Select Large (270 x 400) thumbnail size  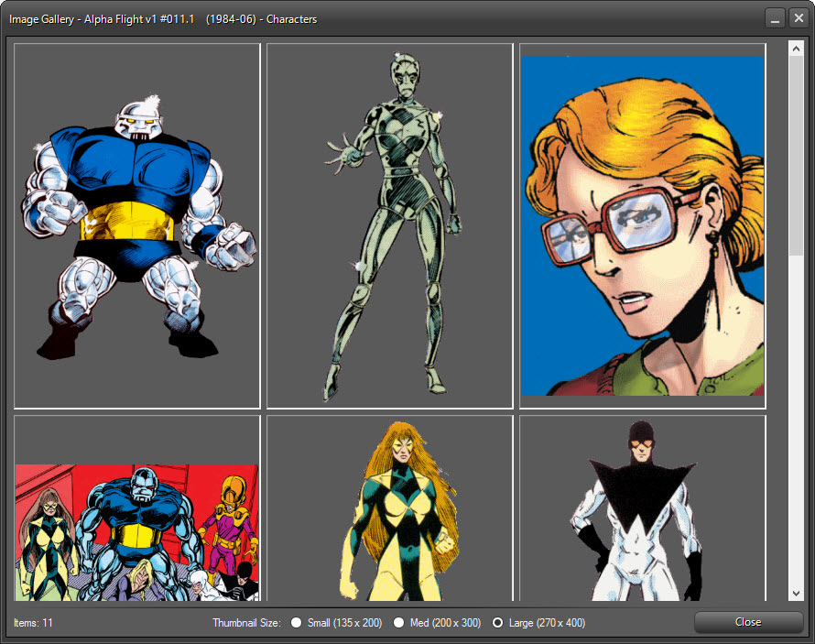pos(497,622)
